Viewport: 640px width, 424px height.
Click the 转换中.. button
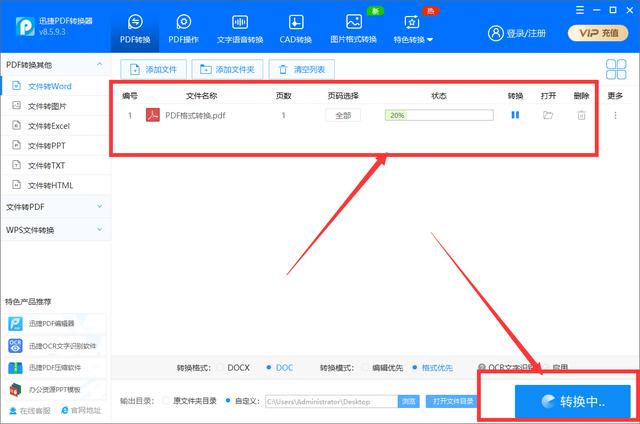573,402
